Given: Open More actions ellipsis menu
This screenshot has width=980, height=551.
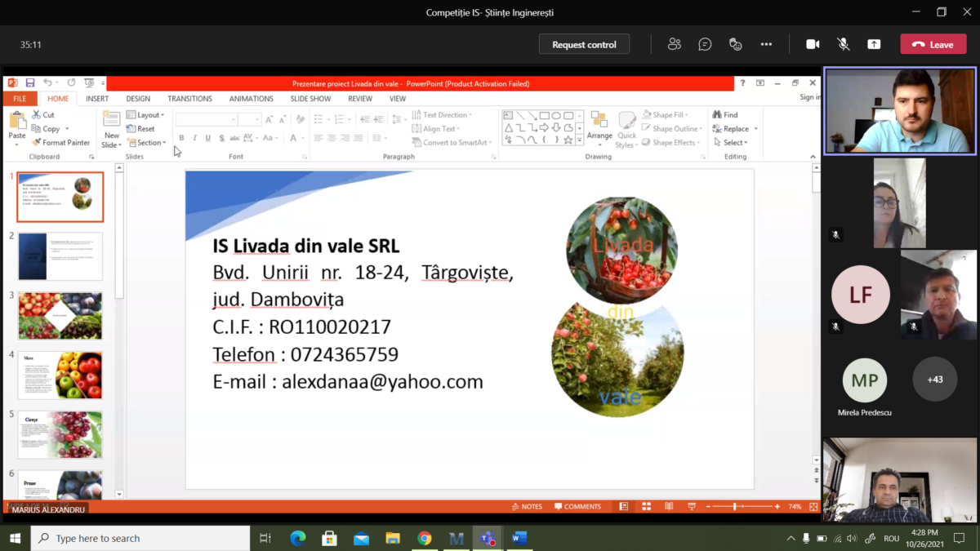Looking at the screenshot, I should [766, 44].
